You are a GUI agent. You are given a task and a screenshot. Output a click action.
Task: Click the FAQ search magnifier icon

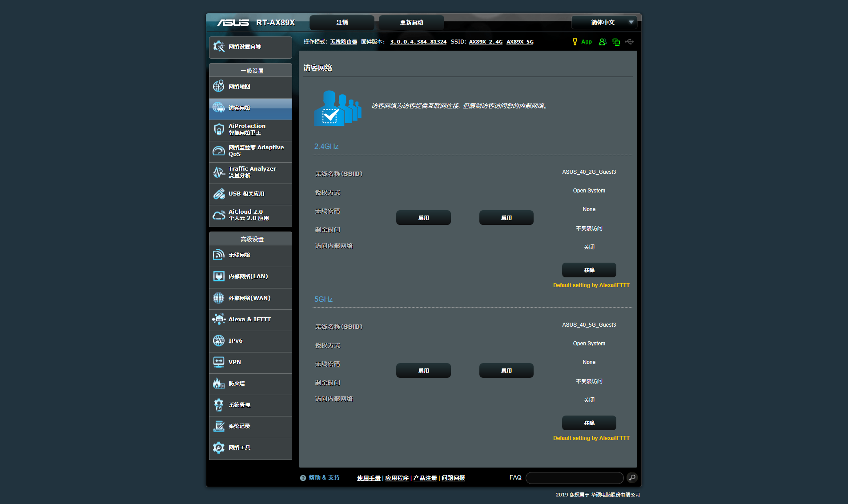click(x=632, y=478)
